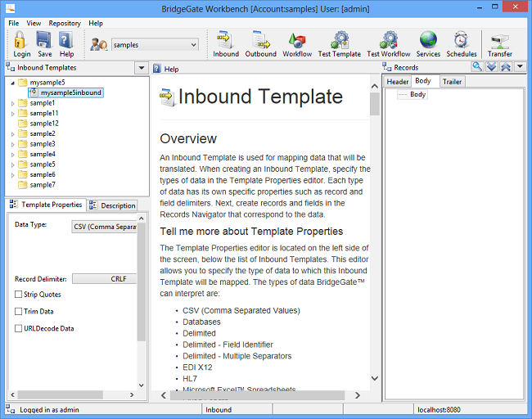Screen dimensions: 532x419
Task: Expand the sample5 folder
Action: click(12, 164)
